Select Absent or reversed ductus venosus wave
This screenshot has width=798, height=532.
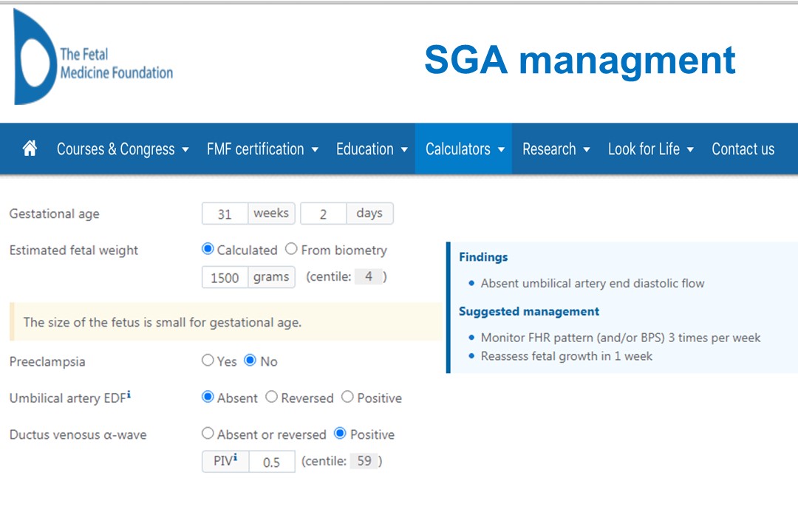208,434
